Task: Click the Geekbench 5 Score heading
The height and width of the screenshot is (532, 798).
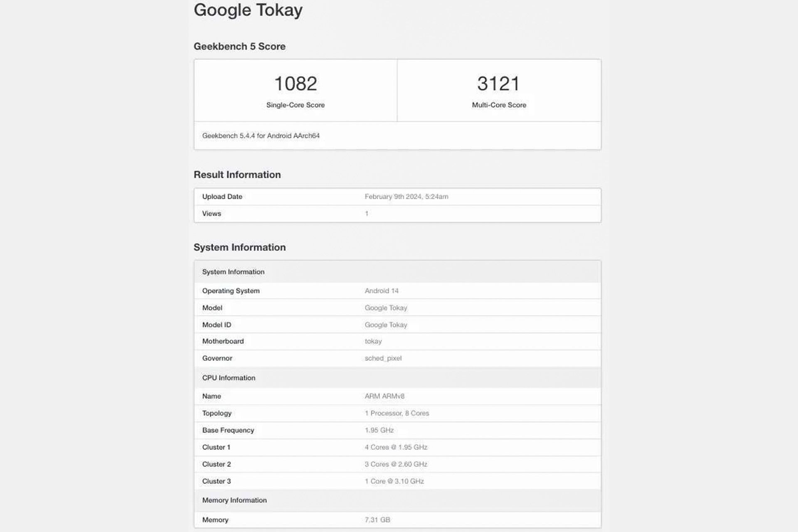Action: tap(239, 47)
